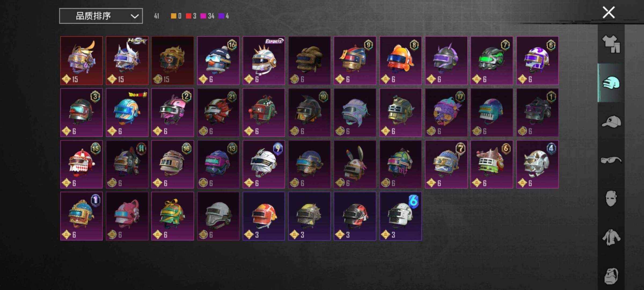Close the inventory panel
644x290 pixels.
[609, 12]
